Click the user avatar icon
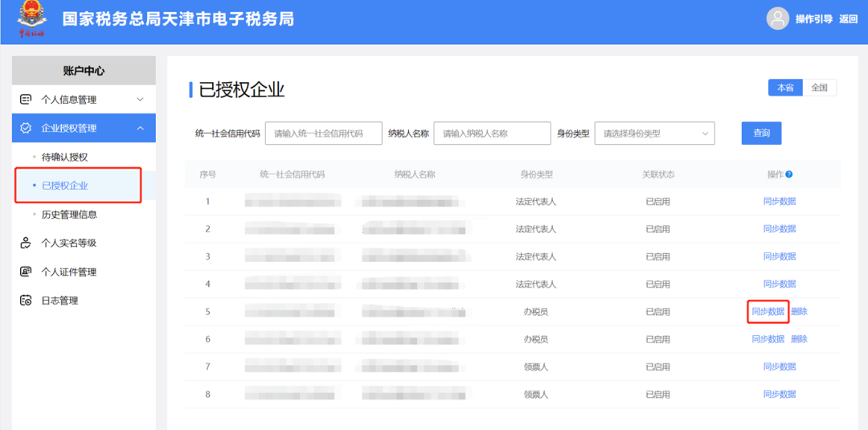The image size is (868, 430). [777, 19]
